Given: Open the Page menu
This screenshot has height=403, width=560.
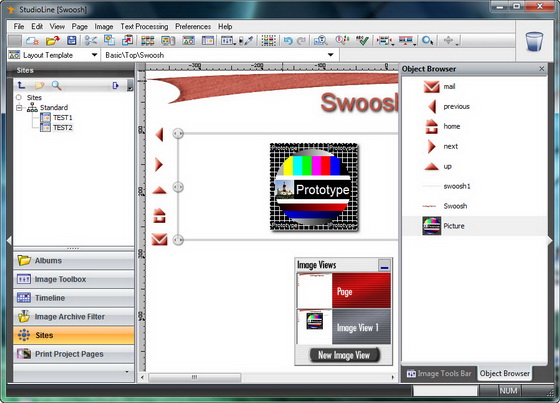Looking at the screenshot, I should pyautogui.click(x=79, y=26).
